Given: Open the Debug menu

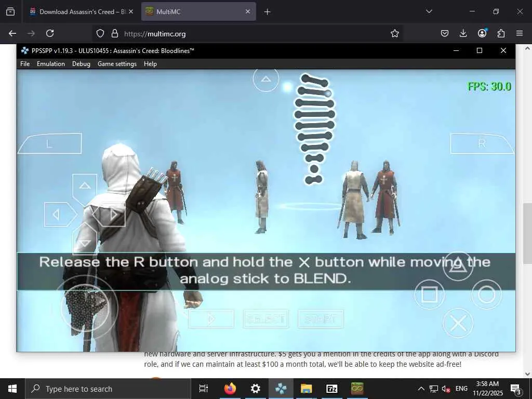Looking at the screenshot, I should 81,64.
